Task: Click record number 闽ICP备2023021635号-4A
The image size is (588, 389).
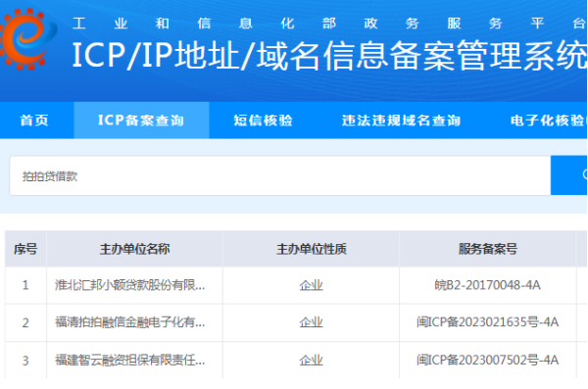Action: pos(487,322)
